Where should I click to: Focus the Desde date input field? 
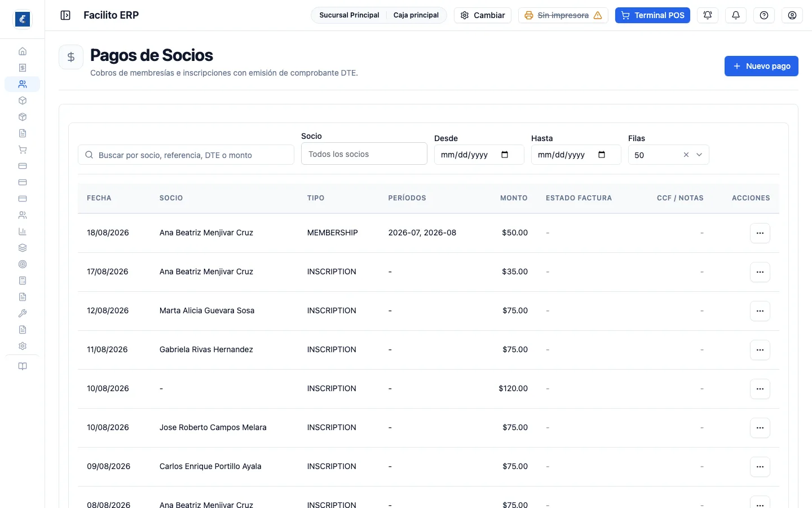(x=479, y=155)
